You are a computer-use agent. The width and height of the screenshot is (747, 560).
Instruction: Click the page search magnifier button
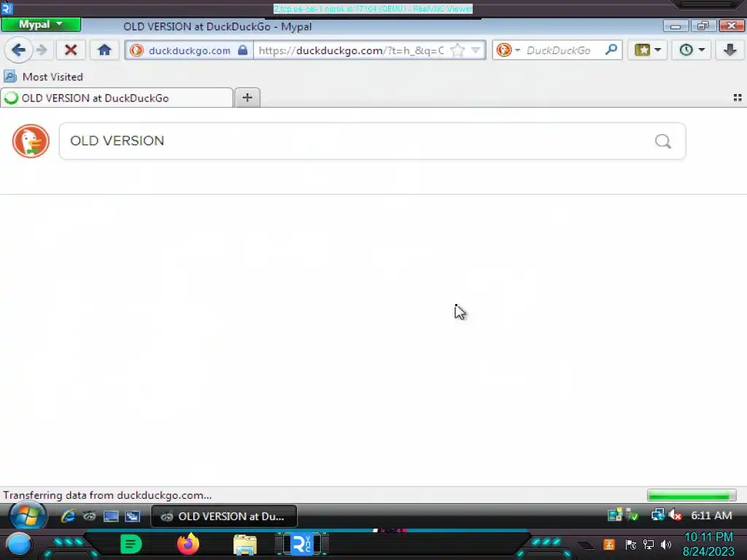(662, 141)
